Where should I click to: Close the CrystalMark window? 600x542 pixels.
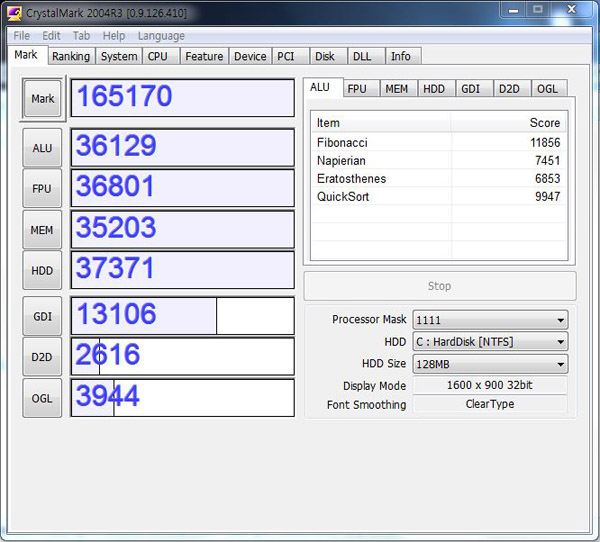point(571,10)
